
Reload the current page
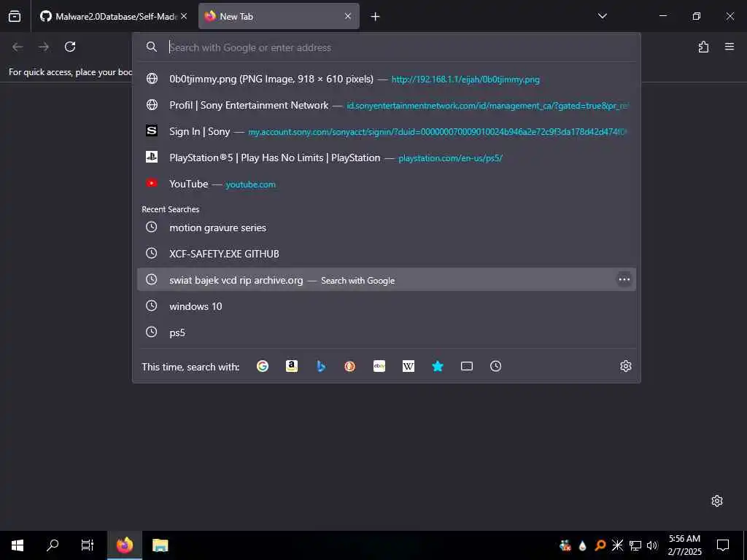click(x=70, y=47)
